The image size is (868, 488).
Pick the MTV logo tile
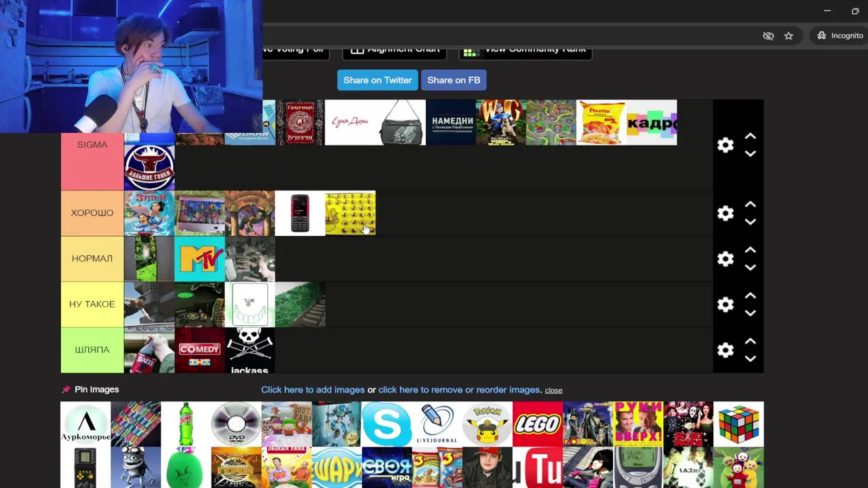(x=199, y=258)
